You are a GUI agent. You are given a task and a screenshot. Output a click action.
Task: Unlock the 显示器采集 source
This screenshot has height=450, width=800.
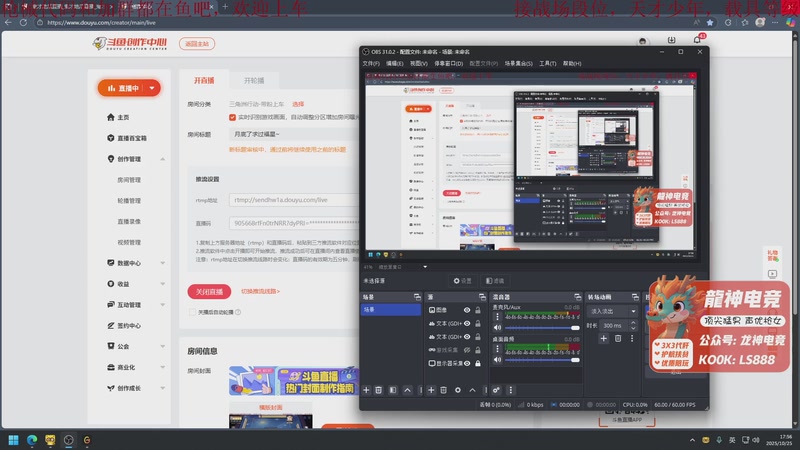point(478,363)
